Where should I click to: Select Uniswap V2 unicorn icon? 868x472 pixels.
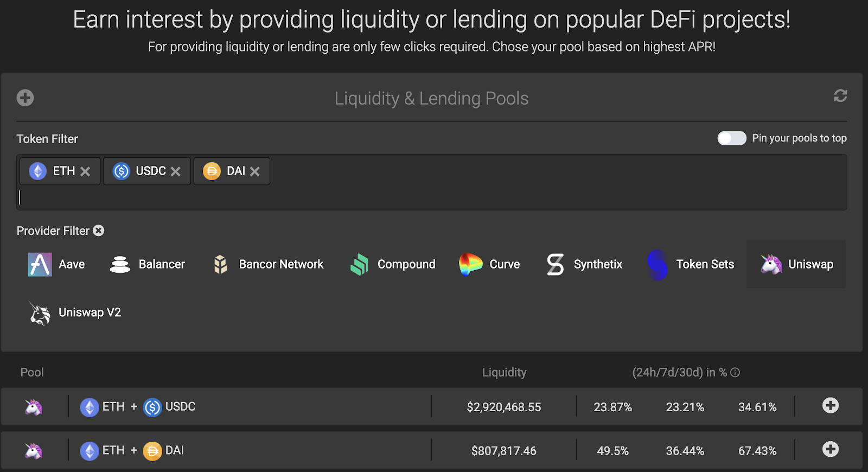click(40, 313)
